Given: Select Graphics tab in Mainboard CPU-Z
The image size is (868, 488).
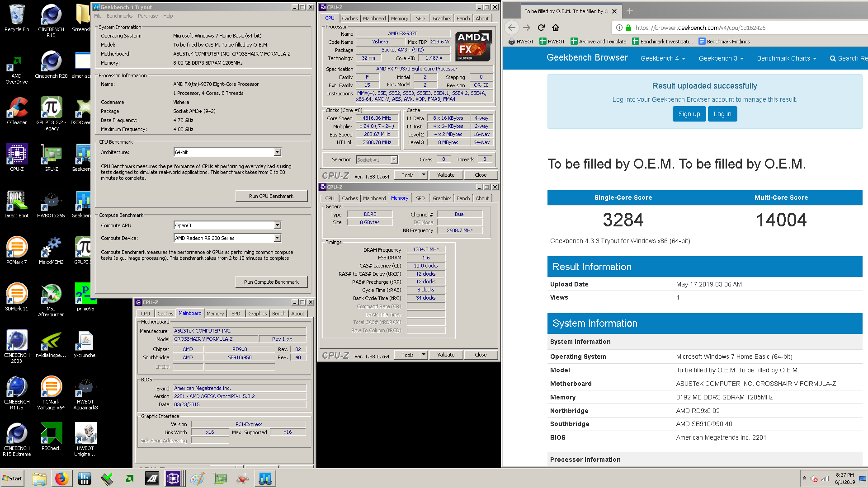Looking at the screenshot, I should [x=257, y=314].
